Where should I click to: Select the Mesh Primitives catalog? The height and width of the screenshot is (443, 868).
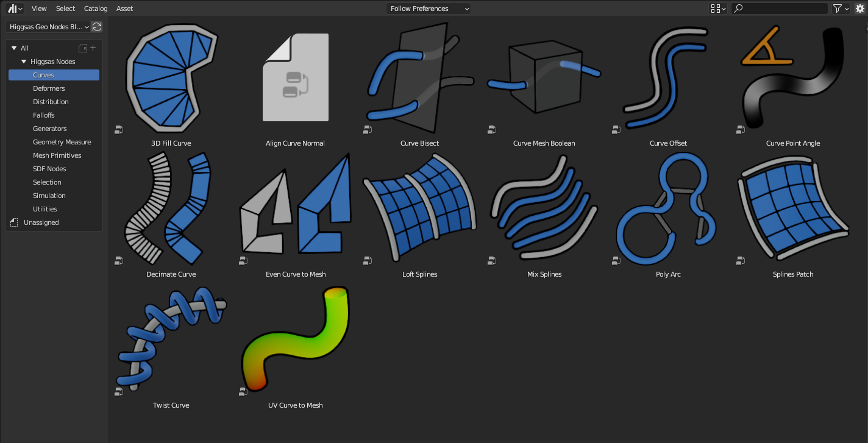57,155
